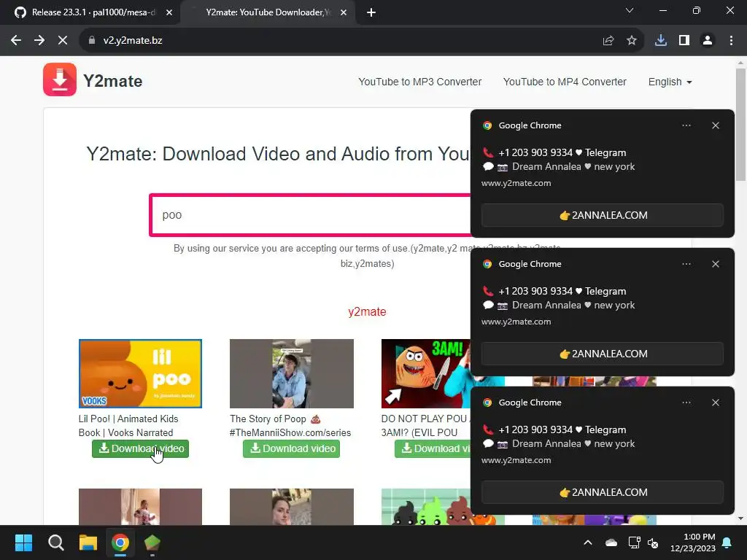Download video for The Story of Poop
Viewport: 747px width, 560px height.
[x=292, y=448]
